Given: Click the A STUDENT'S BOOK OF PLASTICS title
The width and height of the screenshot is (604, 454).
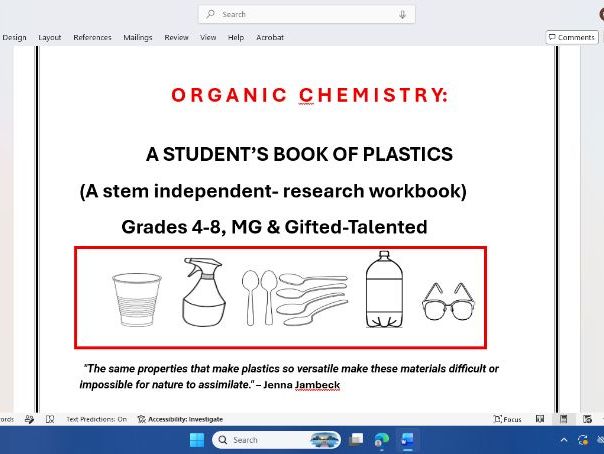Looking at the screenshot, I should 299,154.
